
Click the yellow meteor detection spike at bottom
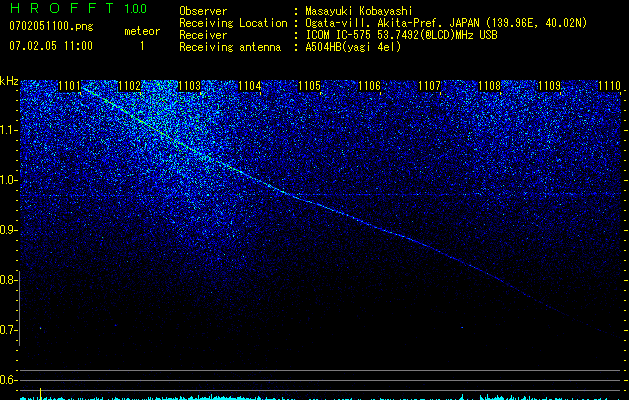41,394
